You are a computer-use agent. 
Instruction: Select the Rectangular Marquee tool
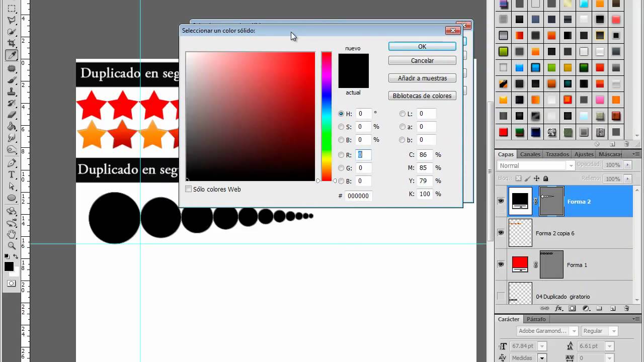[12, 9]
